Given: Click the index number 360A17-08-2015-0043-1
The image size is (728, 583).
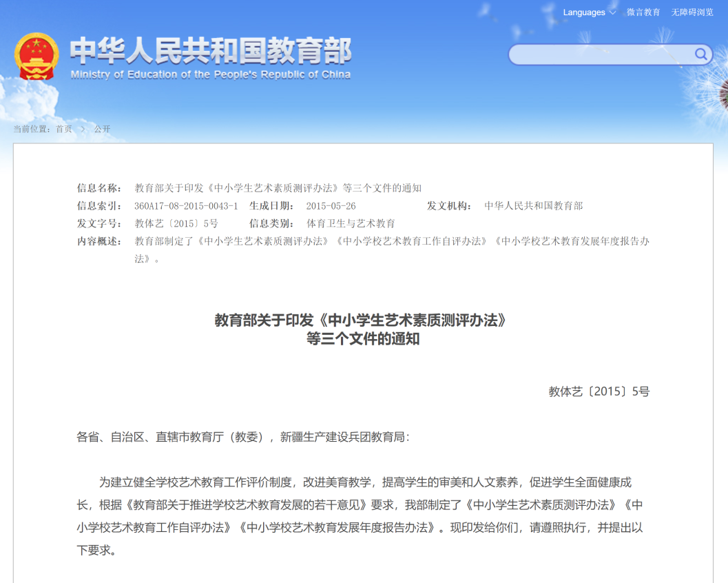Looking at the screenshot, I should 186,206.
